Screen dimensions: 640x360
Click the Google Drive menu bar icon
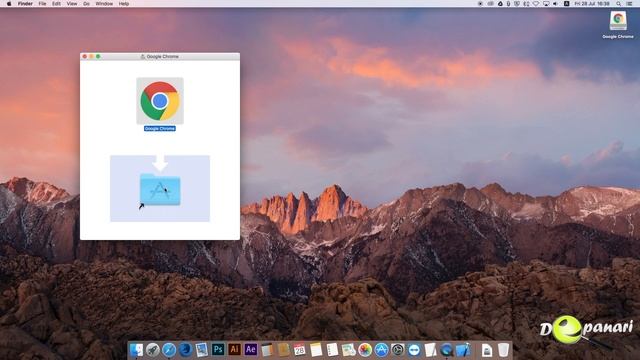[x=500, y=4]
